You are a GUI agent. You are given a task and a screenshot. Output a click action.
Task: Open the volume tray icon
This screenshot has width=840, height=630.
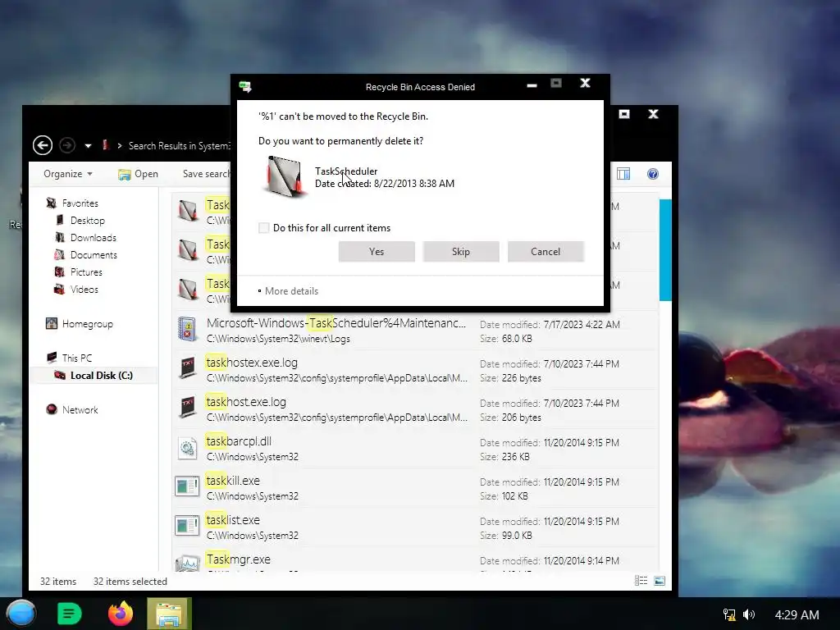pyautogui.click(x=749, y=614)
